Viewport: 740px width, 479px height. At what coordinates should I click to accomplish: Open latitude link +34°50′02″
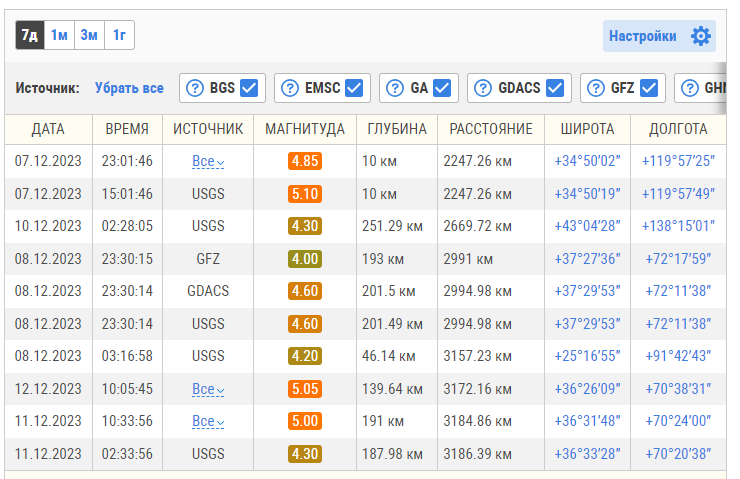coord(588,161)
